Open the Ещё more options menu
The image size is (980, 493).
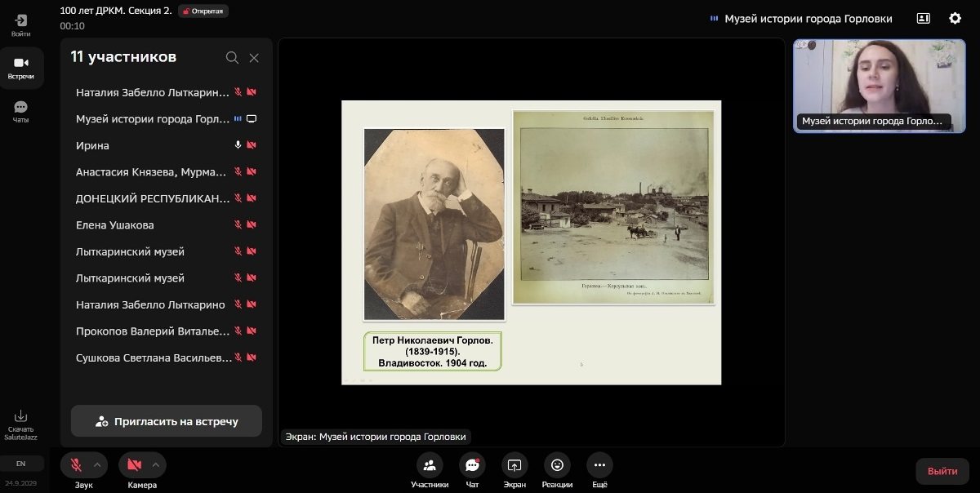599,465
